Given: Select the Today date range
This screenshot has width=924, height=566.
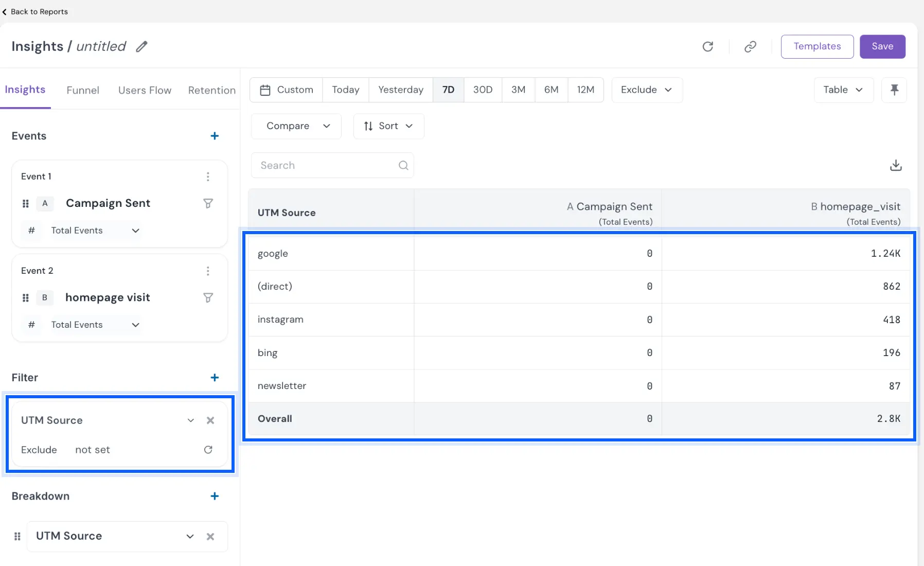Looking at the screenshot, I should pos(346,90).
